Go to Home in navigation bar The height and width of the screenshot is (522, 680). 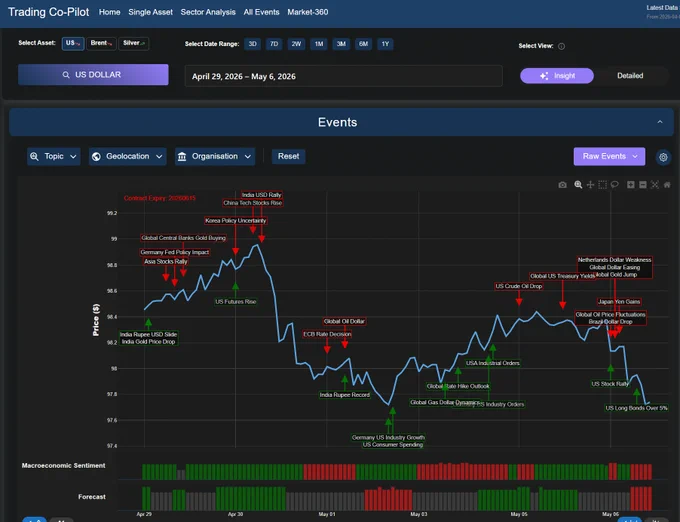point(109,12)
